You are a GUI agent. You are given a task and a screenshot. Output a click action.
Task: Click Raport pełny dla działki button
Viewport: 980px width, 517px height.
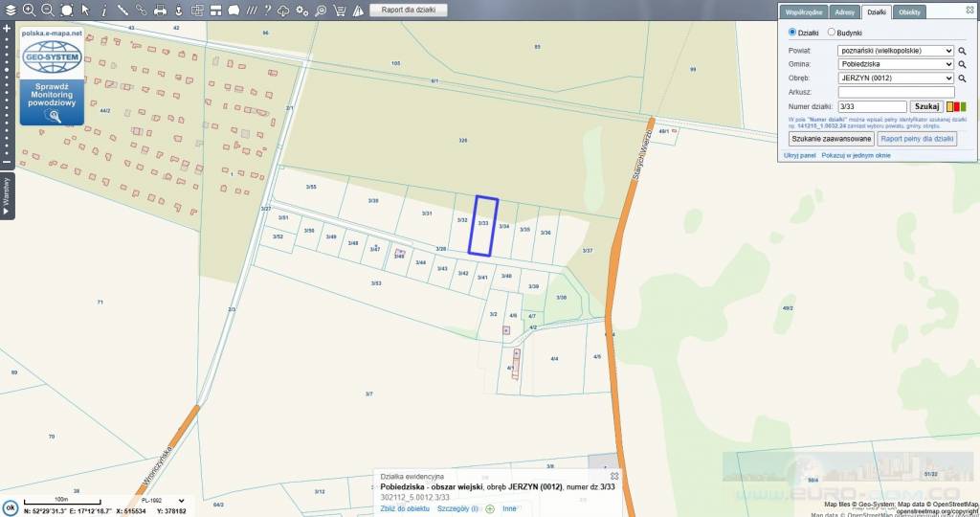[917, 139]
